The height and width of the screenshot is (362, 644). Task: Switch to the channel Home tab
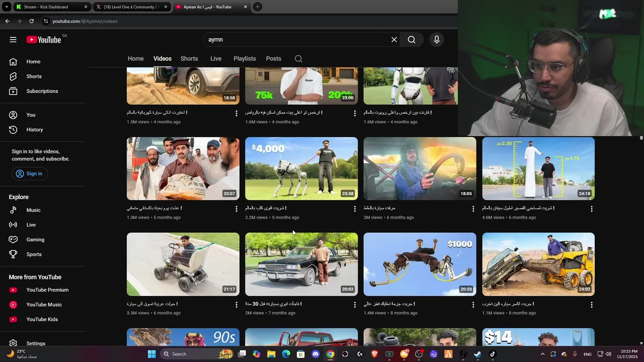point(135,59)
